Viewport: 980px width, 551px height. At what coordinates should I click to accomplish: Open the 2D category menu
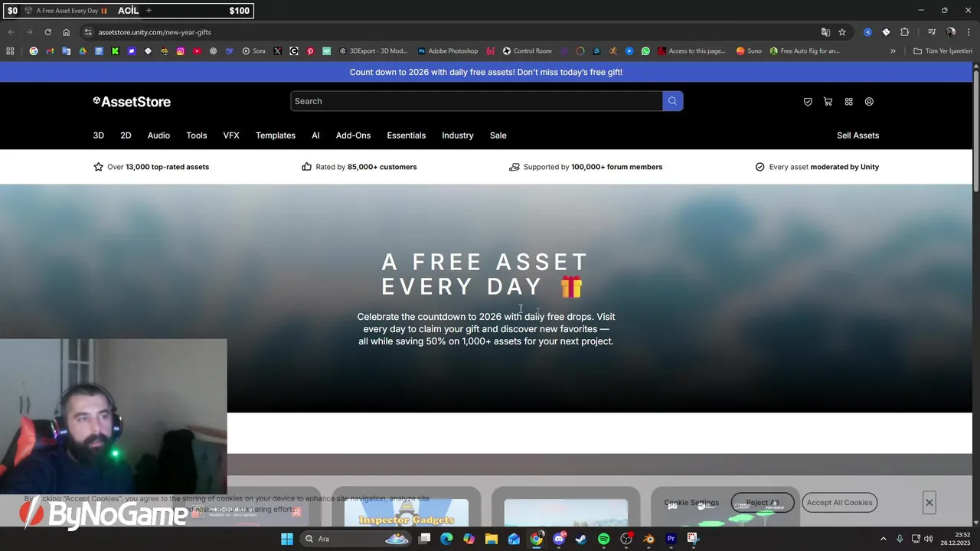coord(126,135)
